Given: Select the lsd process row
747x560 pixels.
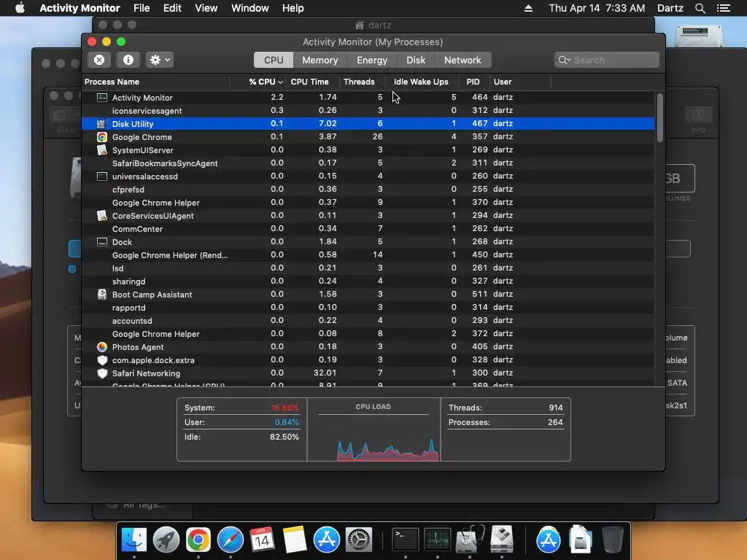Looking at the screenshot, I should [368, 268].
